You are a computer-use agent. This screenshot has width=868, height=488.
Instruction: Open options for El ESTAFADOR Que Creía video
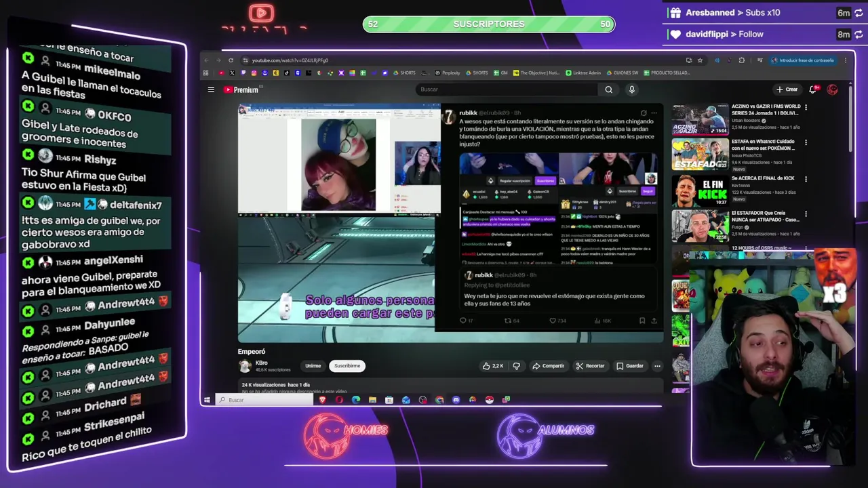coord(806,213)
